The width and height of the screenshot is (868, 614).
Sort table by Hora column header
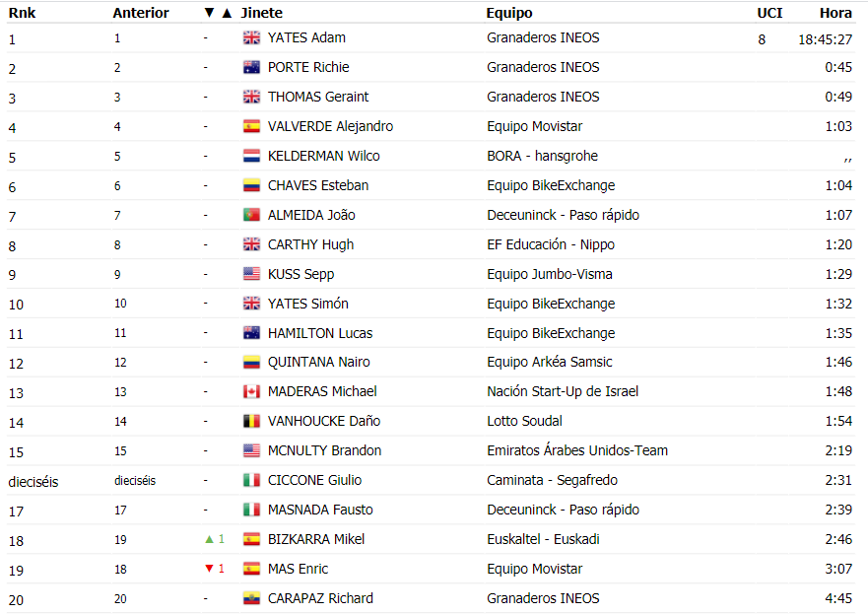(835, 13)
